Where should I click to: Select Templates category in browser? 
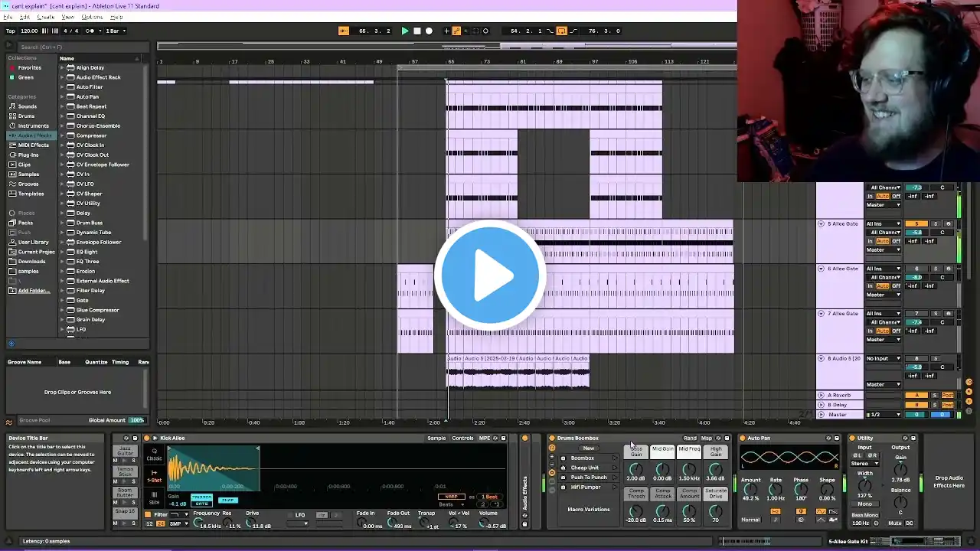pos(31,194)
